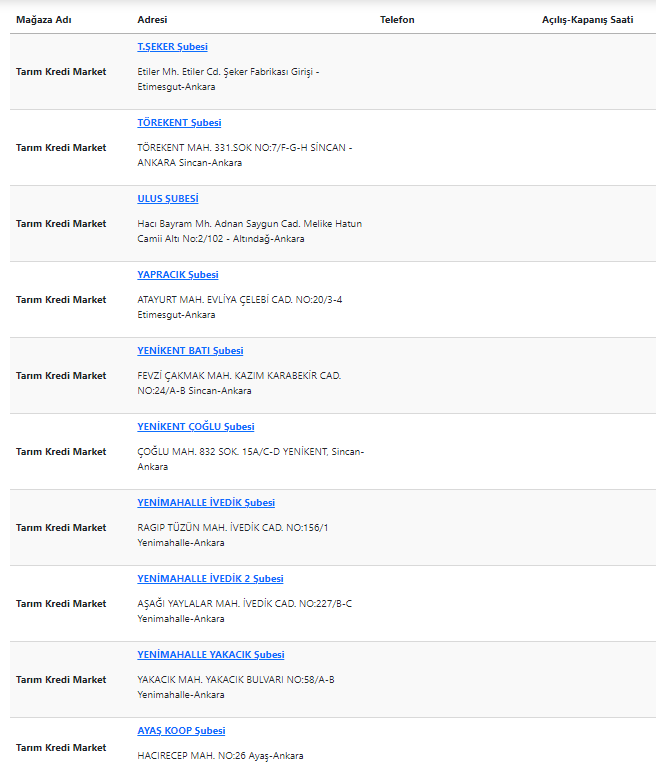Open the TÖREKENT Şubesi link

179,123
